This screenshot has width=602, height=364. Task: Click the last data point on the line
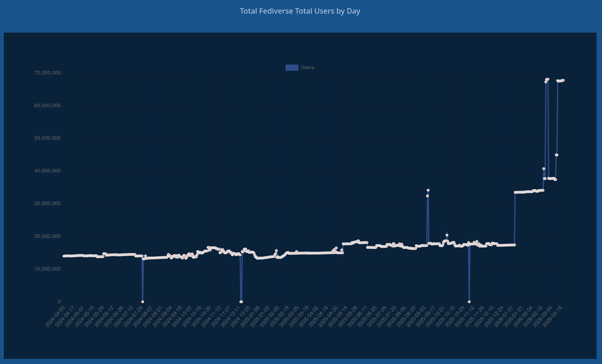(x=563, y=80)
